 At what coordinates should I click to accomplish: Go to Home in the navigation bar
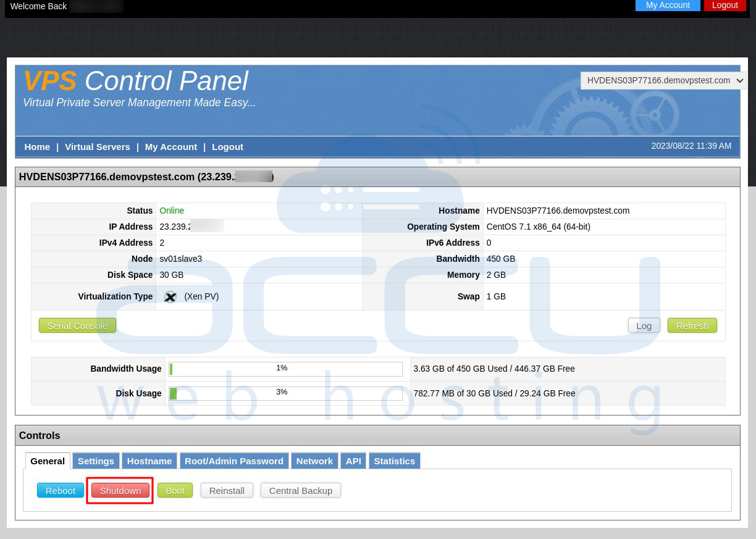(x=37, y=147)
